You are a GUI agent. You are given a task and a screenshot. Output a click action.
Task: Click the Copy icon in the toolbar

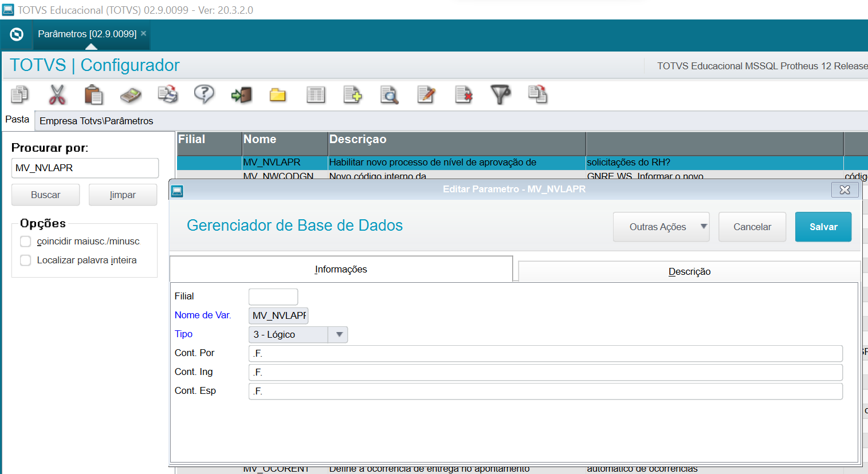[20, 94]
